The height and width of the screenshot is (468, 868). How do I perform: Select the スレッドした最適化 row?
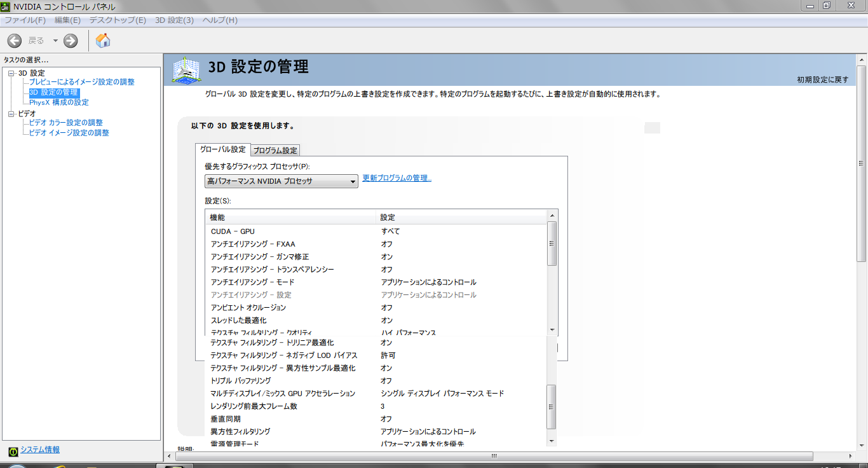pos(376,320)
